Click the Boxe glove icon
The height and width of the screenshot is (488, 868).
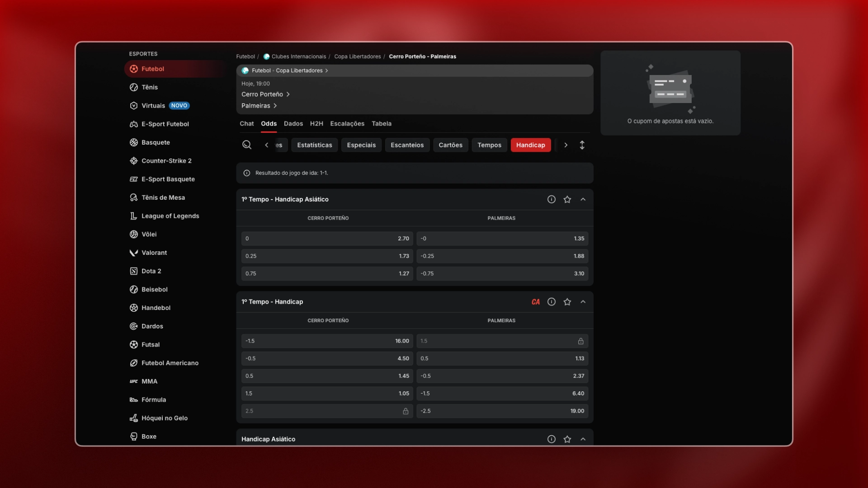click(x=134, y=436)
